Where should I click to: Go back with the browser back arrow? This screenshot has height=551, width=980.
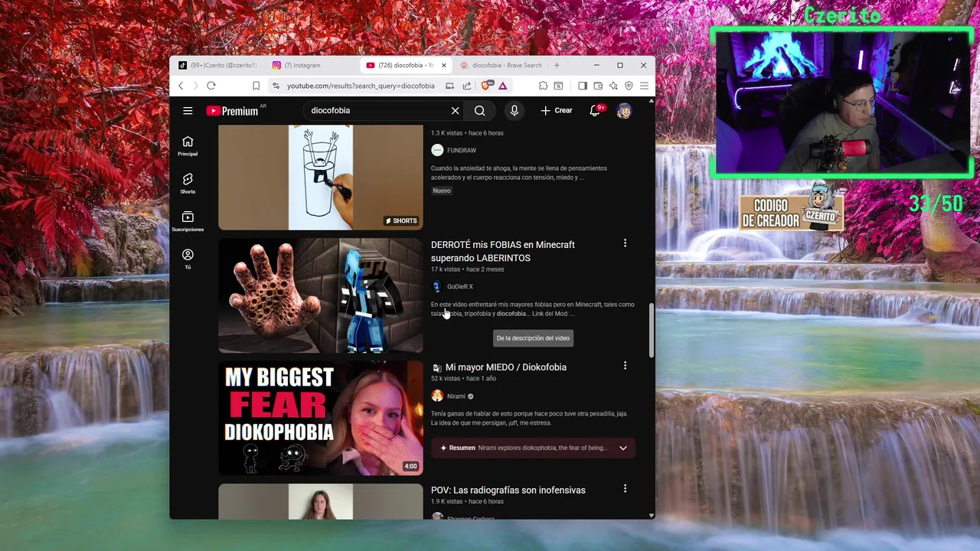(x=181, y=86)
